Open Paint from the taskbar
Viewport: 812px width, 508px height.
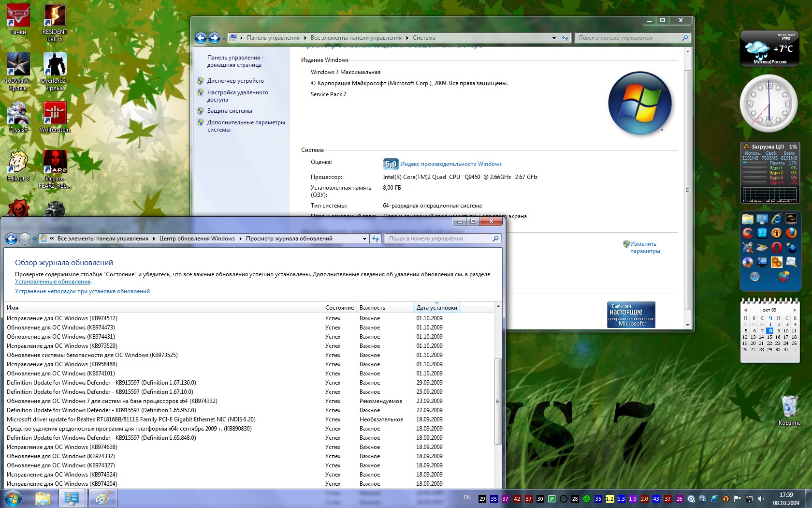click(102, 498)
